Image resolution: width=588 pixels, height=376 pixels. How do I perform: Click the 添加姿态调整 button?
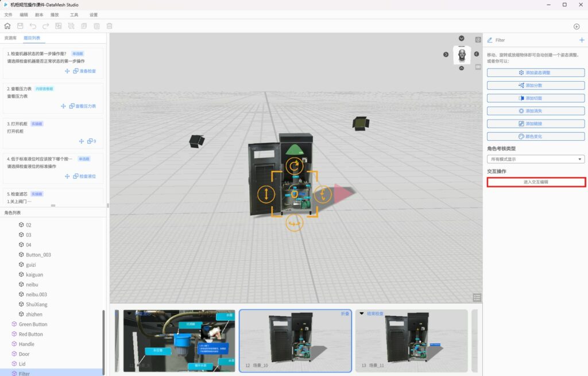click(x=536, y=73)
